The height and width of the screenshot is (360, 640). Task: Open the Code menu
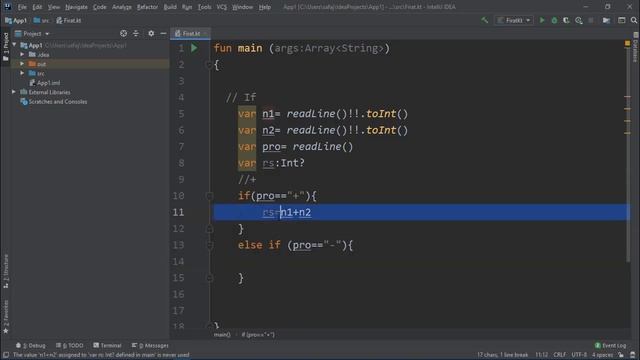coord(100,7)
